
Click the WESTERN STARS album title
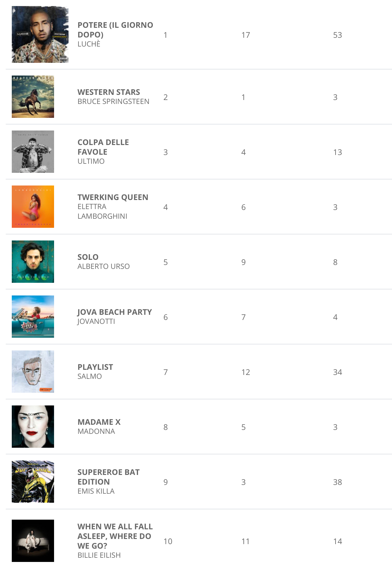(x=109, y=92)
